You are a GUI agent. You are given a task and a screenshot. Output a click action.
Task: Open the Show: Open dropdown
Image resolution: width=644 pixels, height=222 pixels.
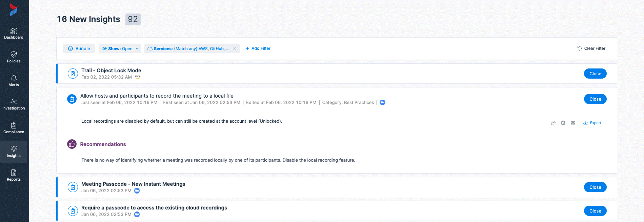120,48
